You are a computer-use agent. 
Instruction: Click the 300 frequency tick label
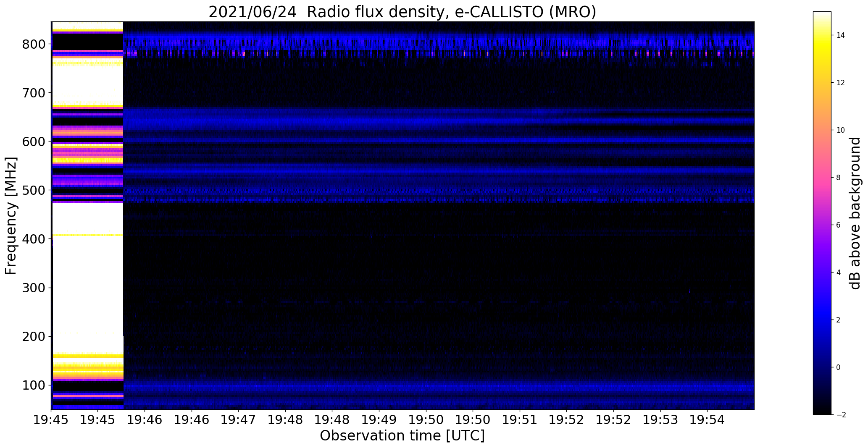(x=34, y=288)
